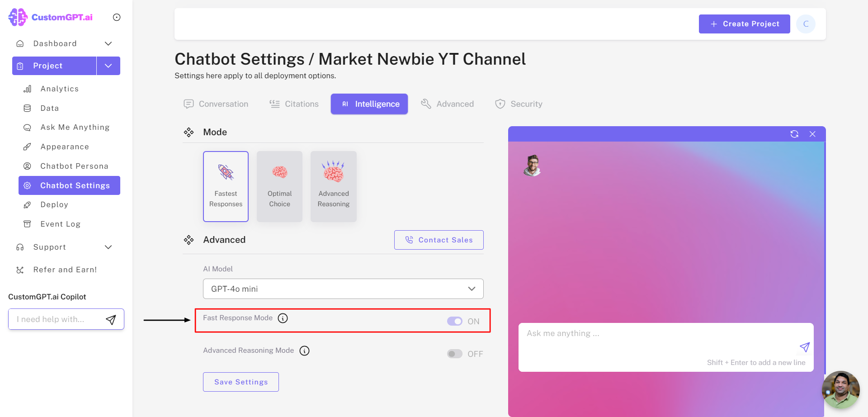This screenshot has width=868, height=417.
Task: Expand the Dashboard chevron
Action: click(x=108, y=43)
